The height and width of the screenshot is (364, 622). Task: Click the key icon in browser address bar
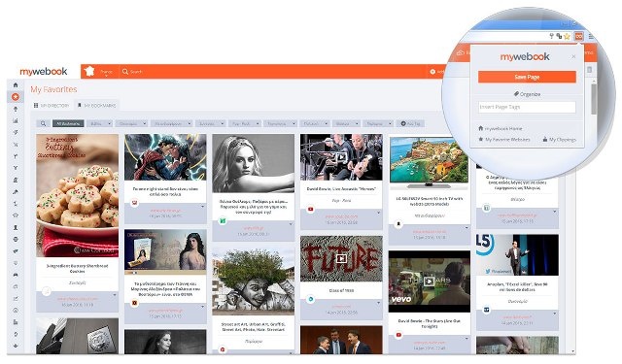(551, 36)
